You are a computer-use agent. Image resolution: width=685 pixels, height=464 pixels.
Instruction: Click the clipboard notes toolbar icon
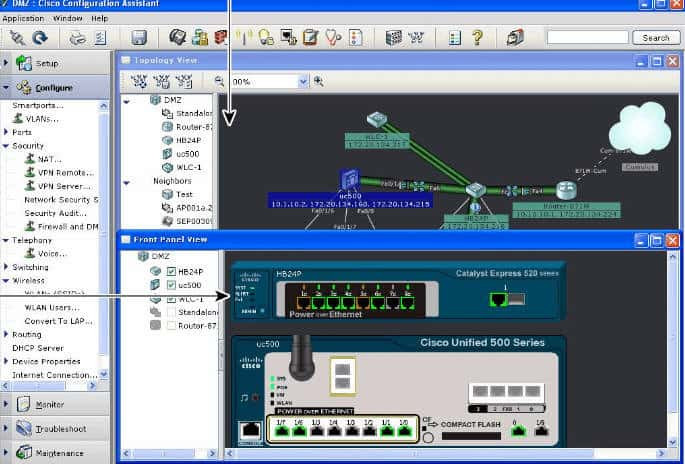point(310,38)
